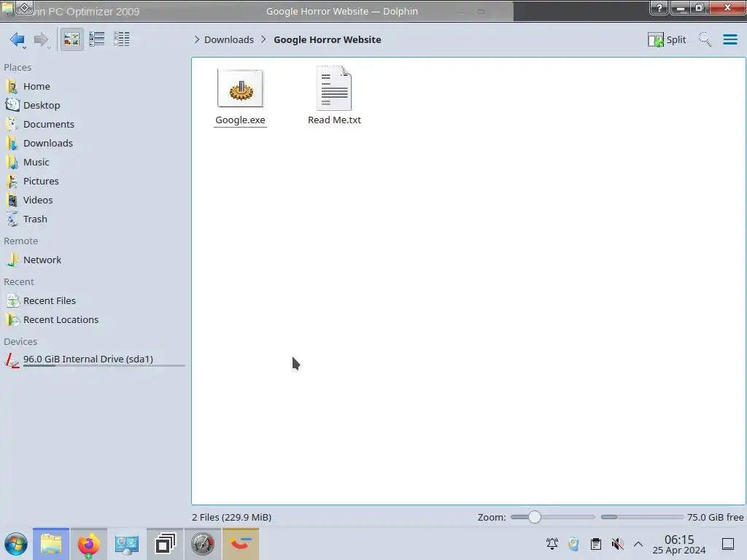Click the Google Horror Website breadcrumb
Image resolution: width=747 pixels, height=560 pixels.
click(328, 39)
